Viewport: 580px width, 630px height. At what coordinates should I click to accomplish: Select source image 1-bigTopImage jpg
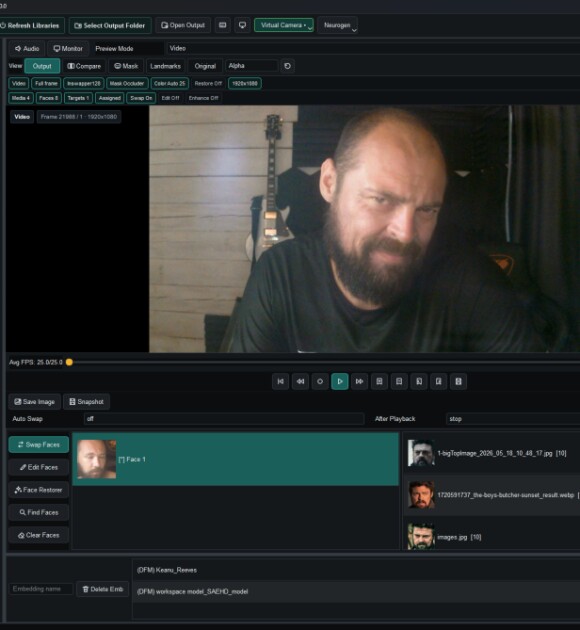[492, 453]
